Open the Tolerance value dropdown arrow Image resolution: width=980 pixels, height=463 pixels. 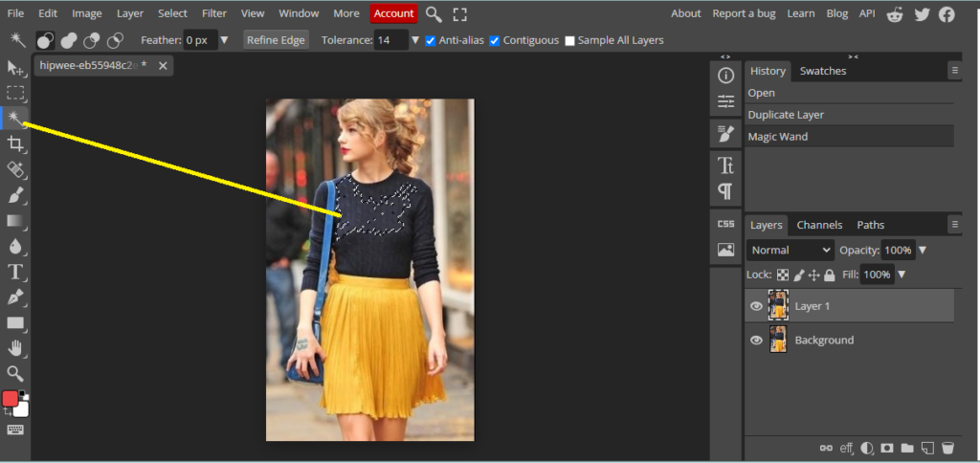[415, 40]
